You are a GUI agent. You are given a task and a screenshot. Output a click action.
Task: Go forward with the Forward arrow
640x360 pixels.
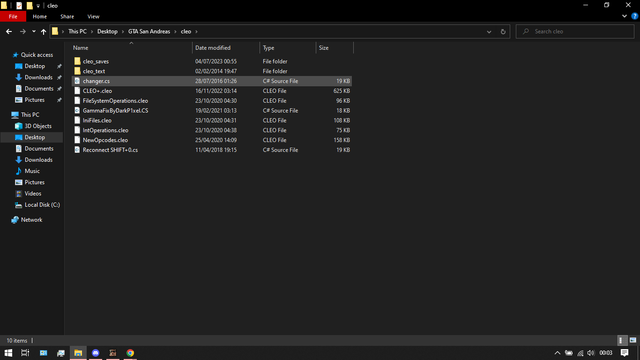23,31
